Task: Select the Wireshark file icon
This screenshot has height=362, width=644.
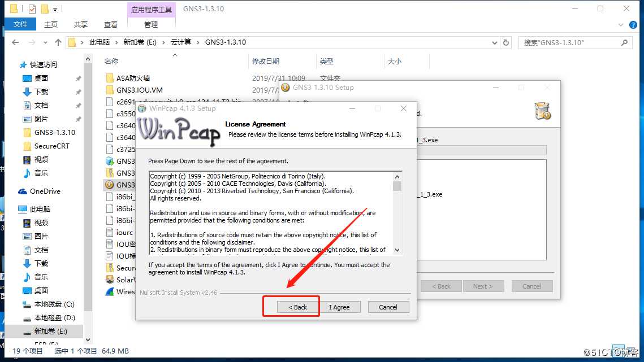Action: 110,292
